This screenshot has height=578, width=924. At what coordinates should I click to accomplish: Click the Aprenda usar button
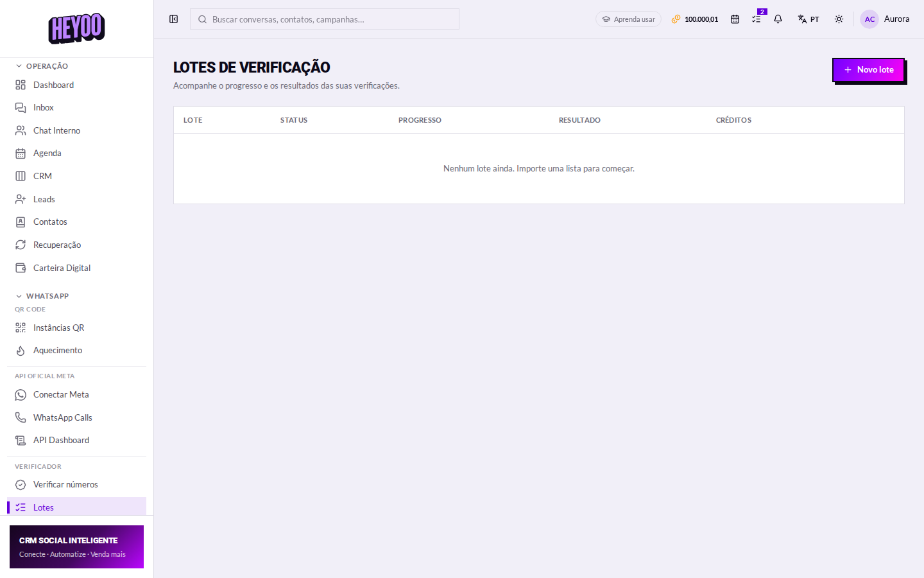628,19
